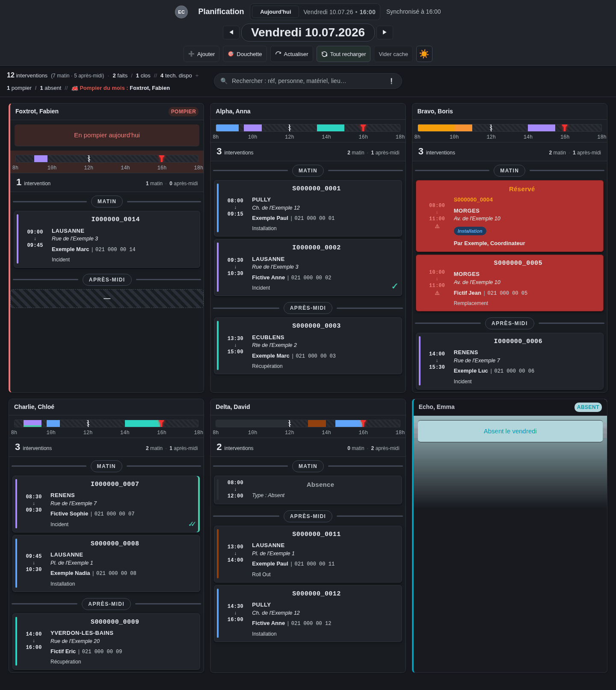This screenshot has height=690, width=616.
Task: Open intervention S000000_0008 card
Action: click(106, 563)
